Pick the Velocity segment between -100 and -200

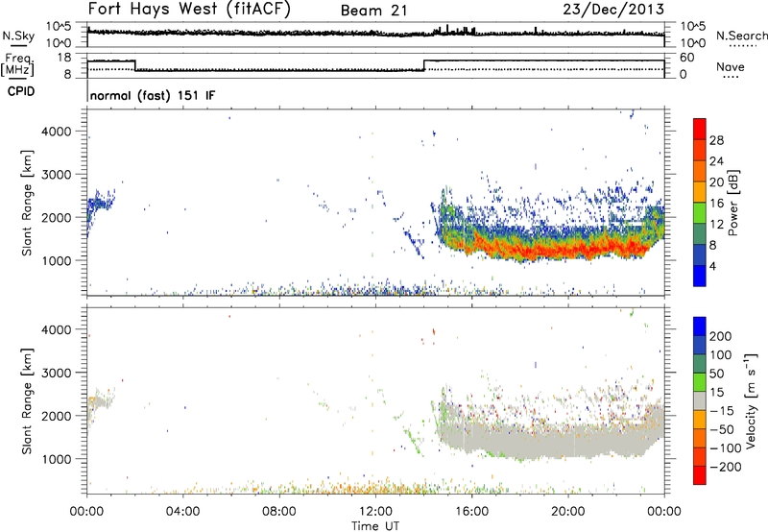coord(700,457)
